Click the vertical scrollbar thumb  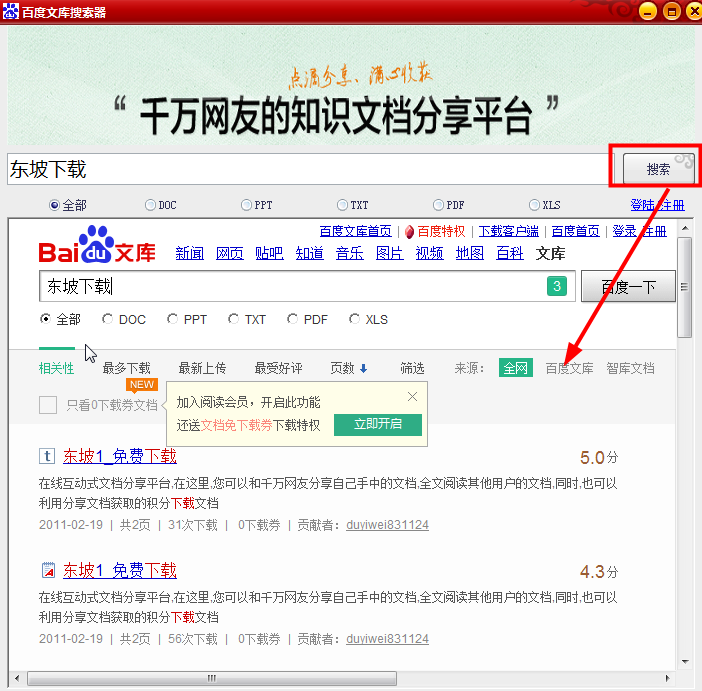tap(685, 287)
